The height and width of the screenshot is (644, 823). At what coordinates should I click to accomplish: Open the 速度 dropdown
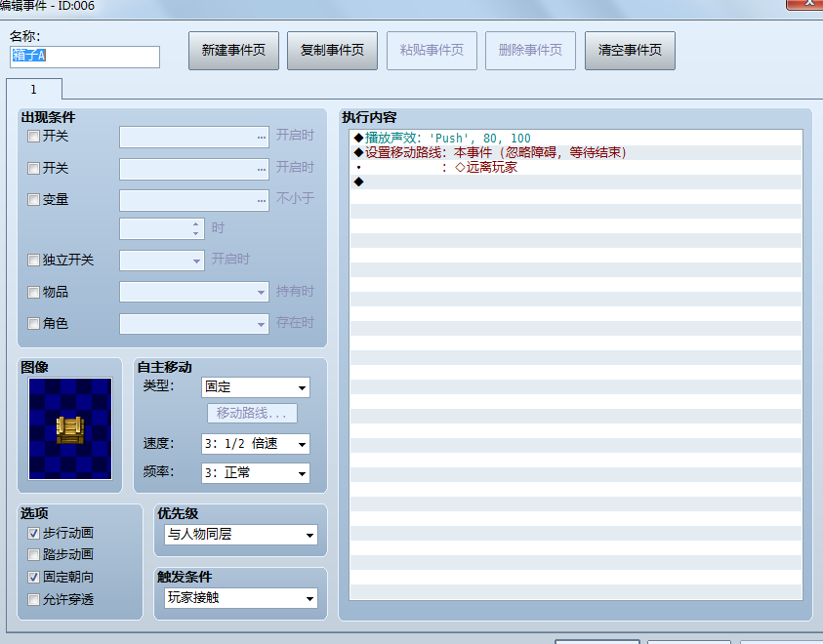(256, 444)
